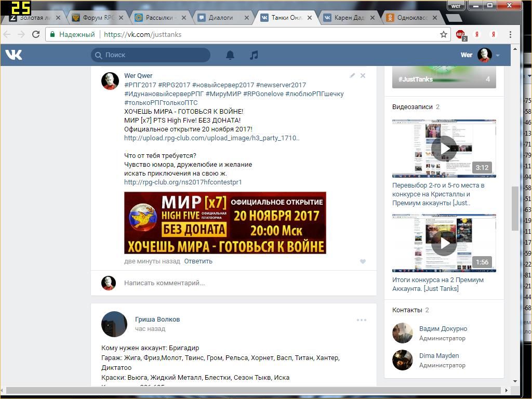
Task: Open three-dot menu on Гриша Волков post
Action: pyautogui.click(x=362, y=320)
